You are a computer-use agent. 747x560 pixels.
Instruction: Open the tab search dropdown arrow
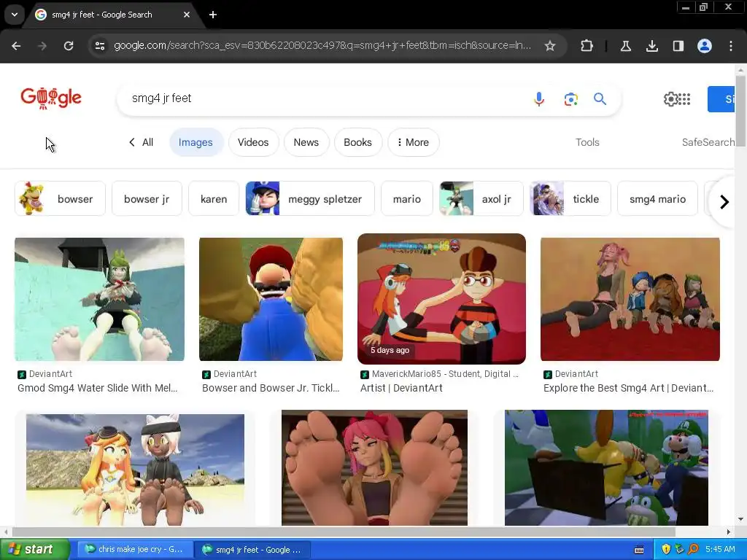tap(15, 15)
